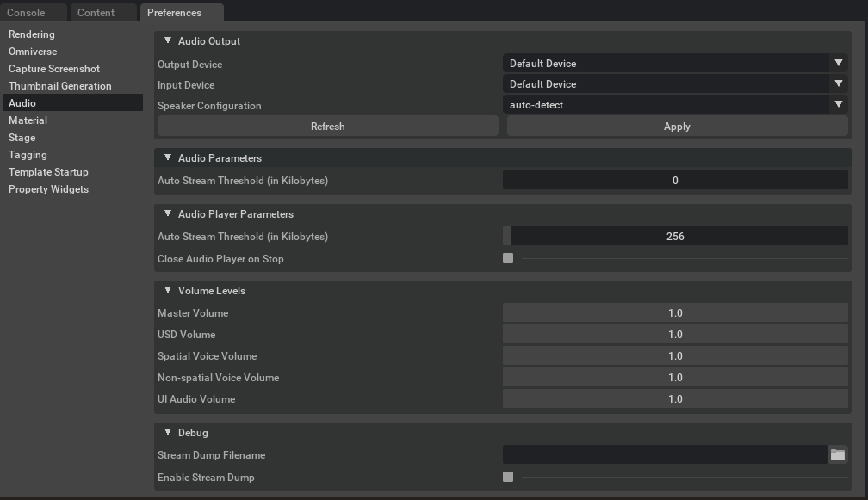The image size is (868, 500).
Task: Select Rendering in the preferences sidebar
Action: [x=33, y=34]
